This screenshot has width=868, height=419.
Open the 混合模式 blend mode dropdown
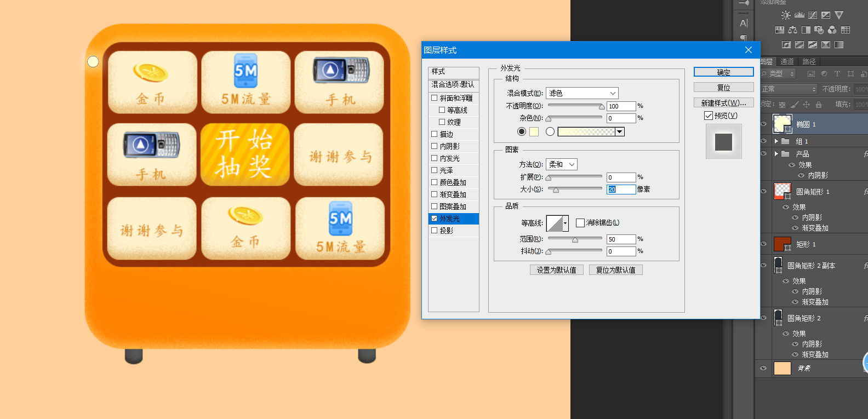(582, 93)
